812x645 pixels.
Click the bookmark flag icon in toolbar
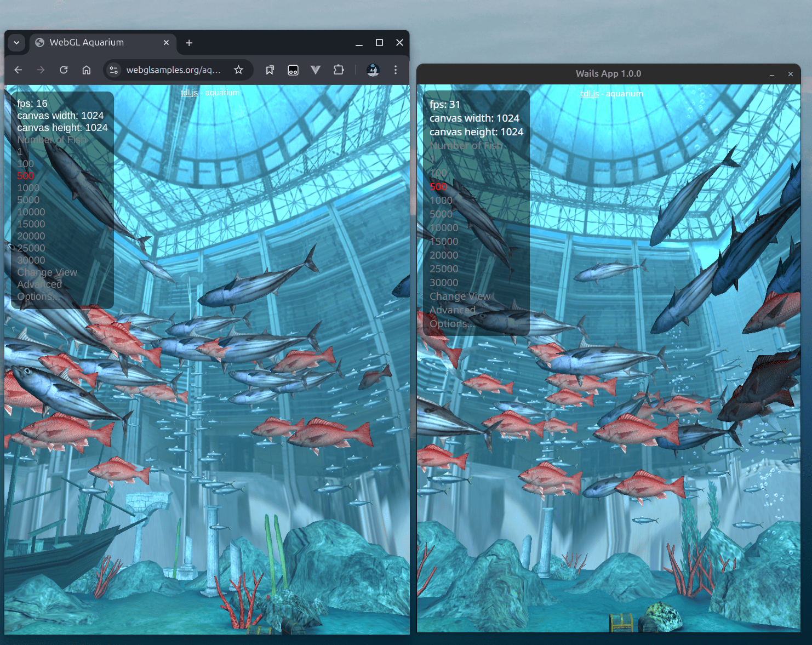coord(270,70)
